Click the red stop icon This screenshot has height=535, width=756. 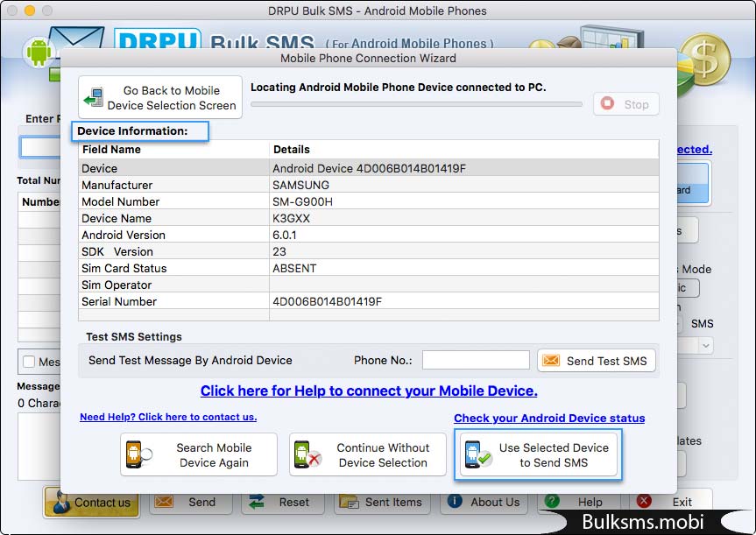pos(607,103)
